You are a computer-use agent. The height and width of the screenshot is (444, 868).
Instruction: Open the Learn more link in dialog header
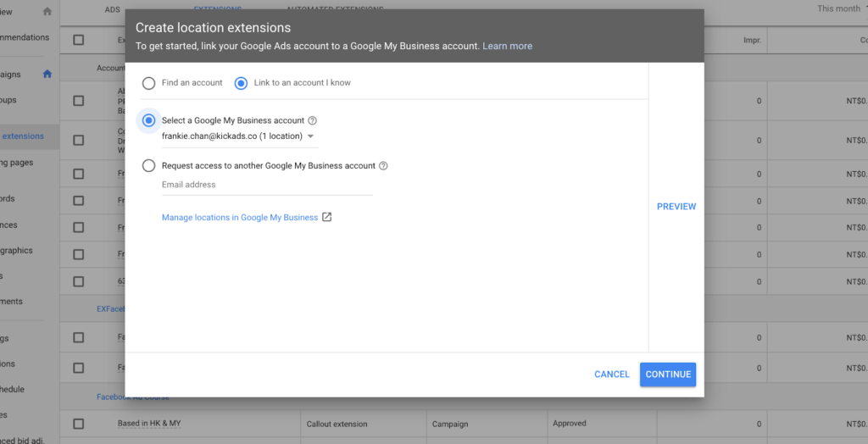(507, 46)
